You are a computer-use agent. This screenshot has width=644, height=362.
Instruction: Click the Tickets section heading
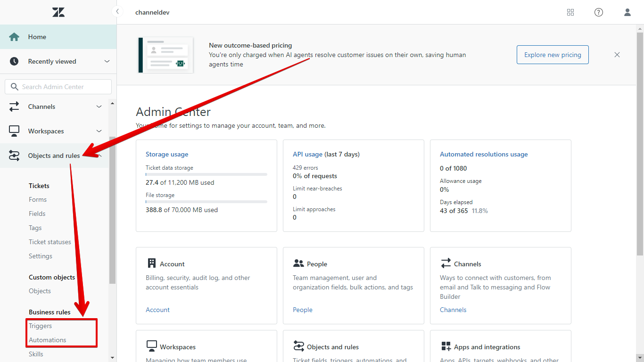39,186
